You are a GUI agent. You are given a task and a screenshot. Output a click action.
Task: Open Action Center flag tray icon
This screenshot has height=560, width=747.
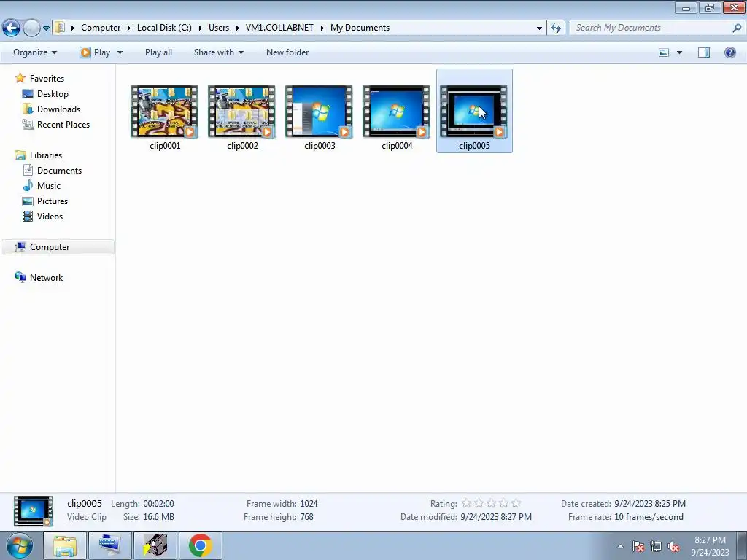click(638, 546)
